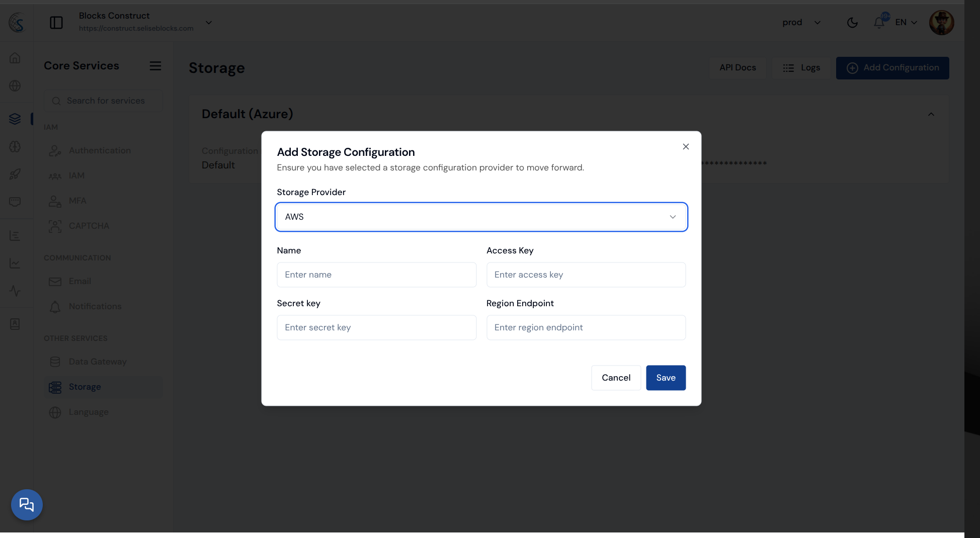
Task: Toggle the sidebar panel icon
Action: point(56,23)
